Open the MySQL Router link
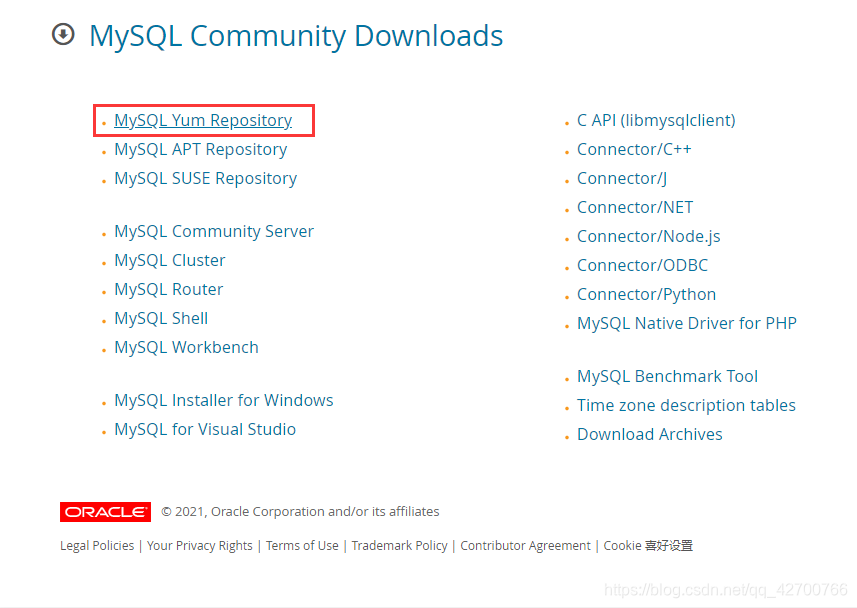This screenshot has width=857, height=608. [168, 289]
